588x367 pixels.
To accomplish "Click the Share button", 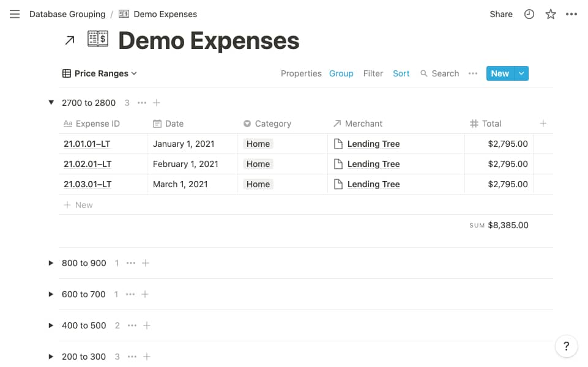I will 501,14.
